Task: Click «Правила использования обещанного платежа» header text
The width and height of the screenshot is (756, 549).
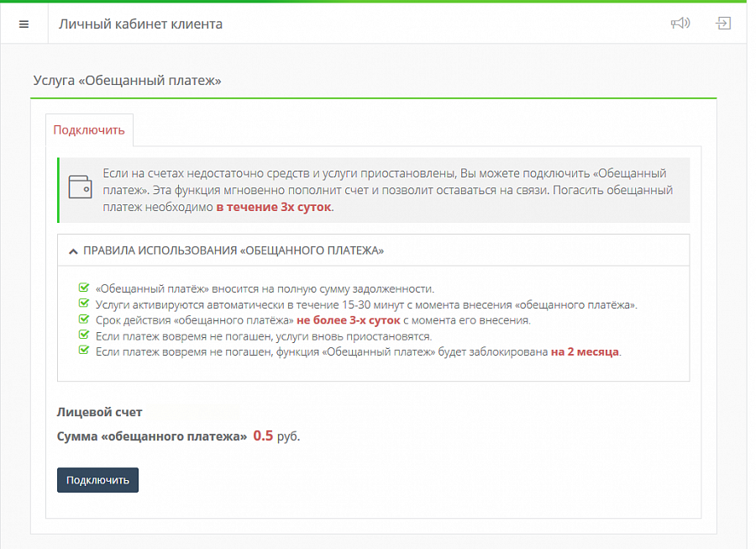Action: [234, 251]
